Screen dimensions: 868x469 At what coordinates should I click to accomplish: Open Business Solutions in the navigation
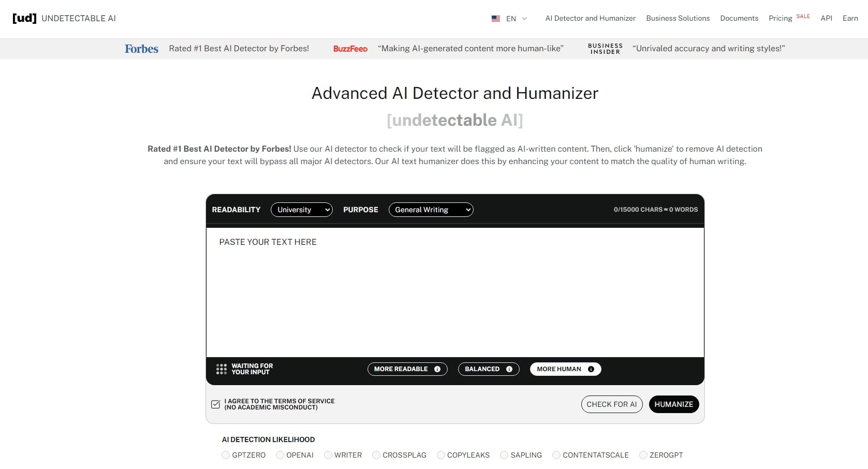(678, 19)
